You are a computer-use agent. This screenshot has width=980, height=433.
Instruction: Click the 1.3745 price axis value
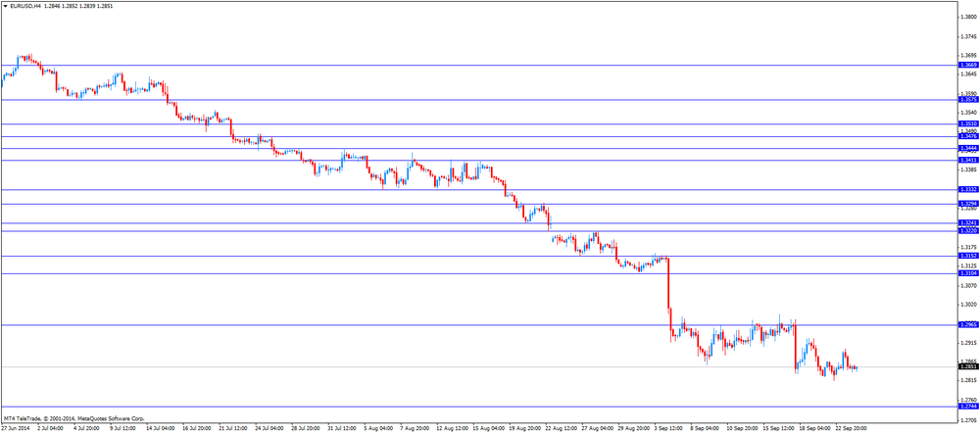969,37
